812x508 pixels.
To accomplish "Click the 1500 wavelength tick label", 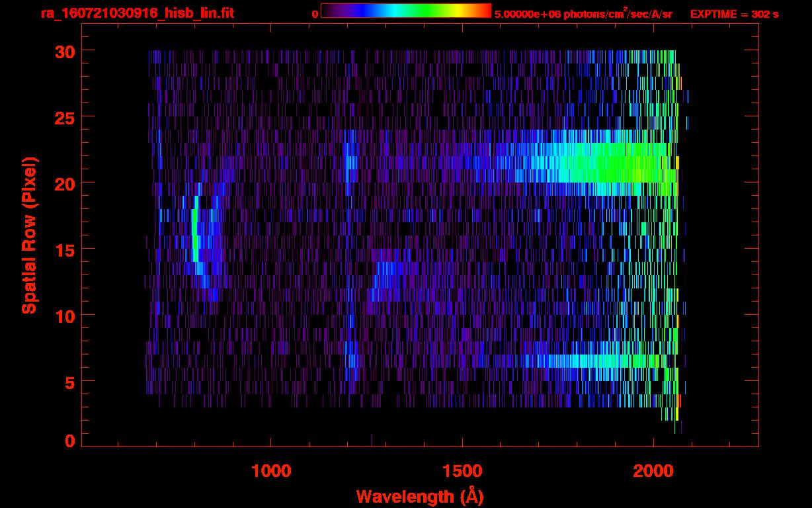I will [x=462, y=470].
